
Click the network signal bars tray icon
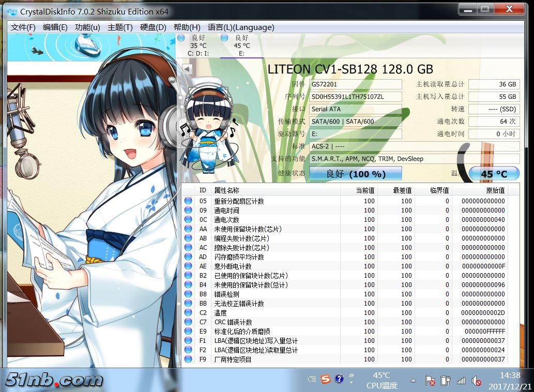[461, 381]
